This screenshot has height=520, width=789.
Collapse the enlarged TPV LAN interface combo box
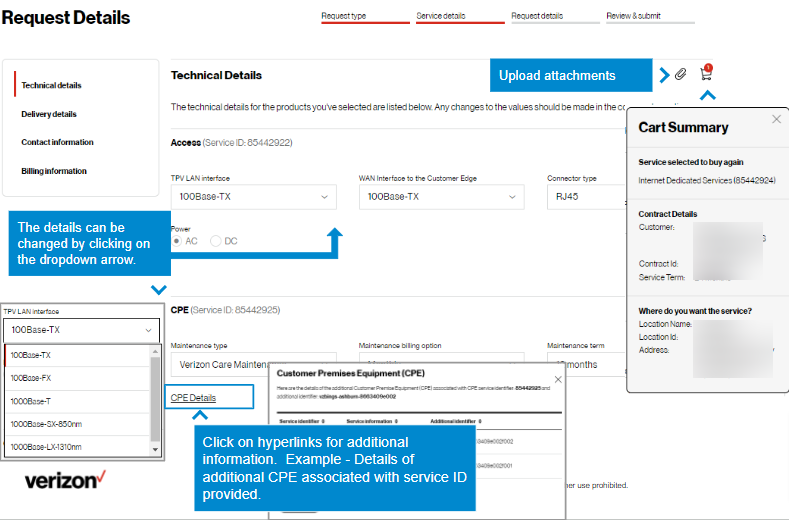[x=82, y=330]
